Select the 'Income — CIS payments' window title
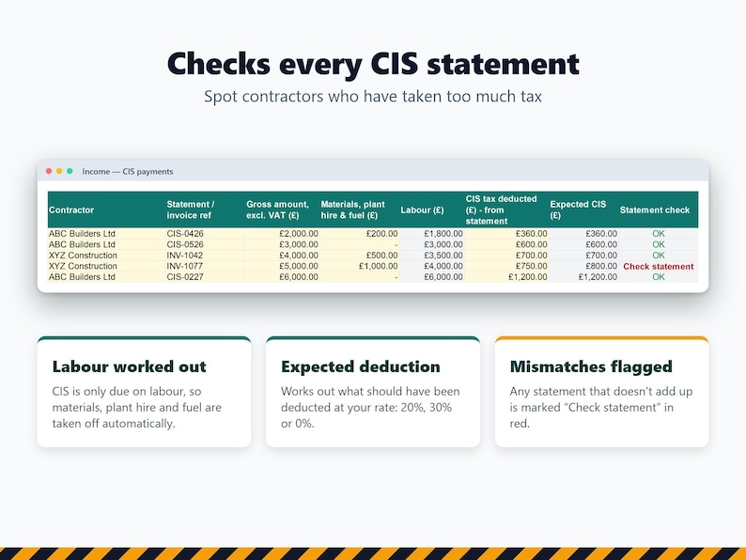 click(128, 172)
